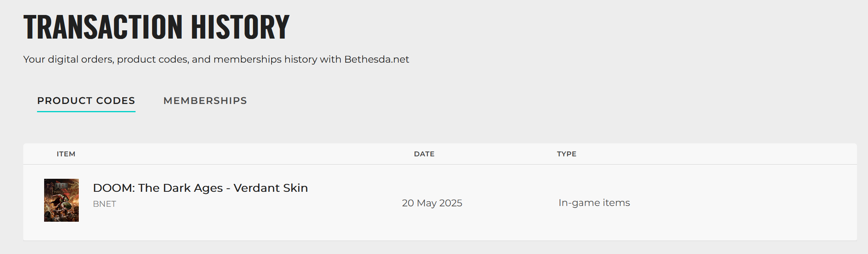Click the year 2025 in the date
Screen dimensions: 868x254
450,203
